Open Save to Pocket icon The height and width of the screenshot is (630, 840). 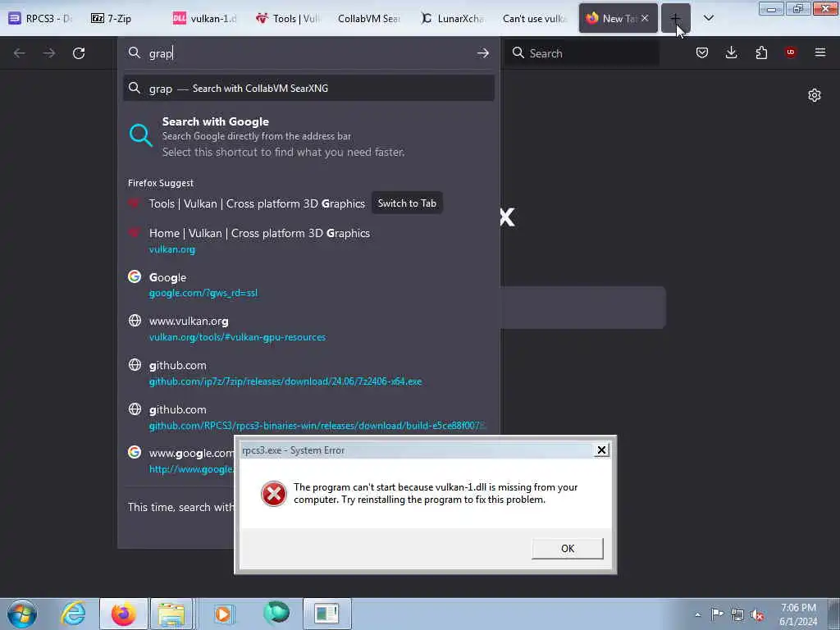pos(702,52)
